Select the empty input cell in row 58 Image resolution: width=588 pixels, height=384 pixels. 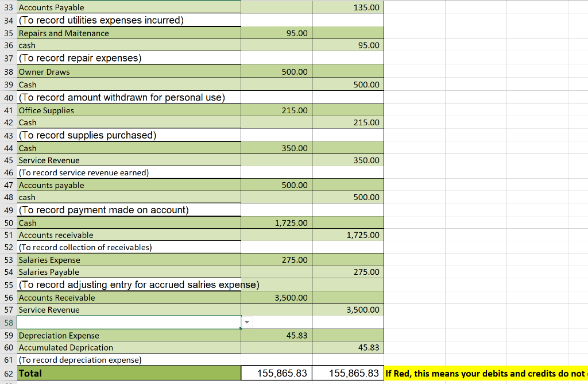click(129, 322)
